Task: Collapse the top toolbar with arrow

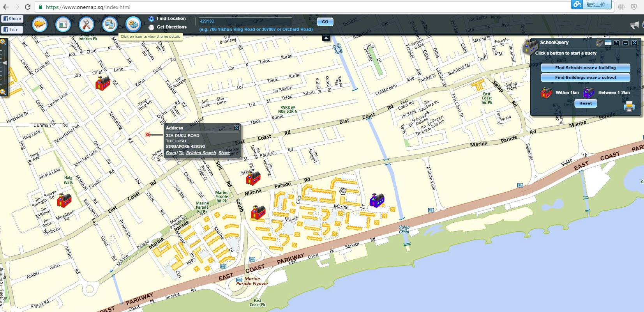Action: (326, 38)
